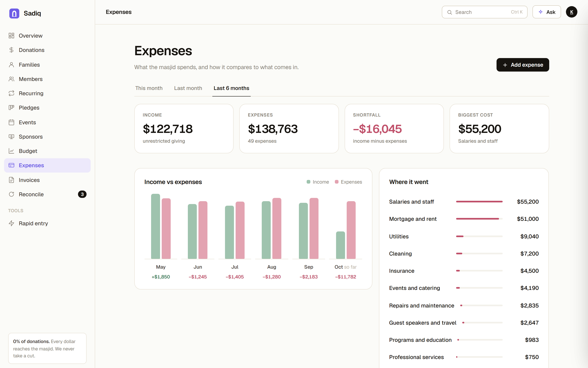Image resolution: width=588 pixels, height=368 pixels.
Task: Click the May income bar in chart
Action: pyautogui.click(x=156, y=226)
